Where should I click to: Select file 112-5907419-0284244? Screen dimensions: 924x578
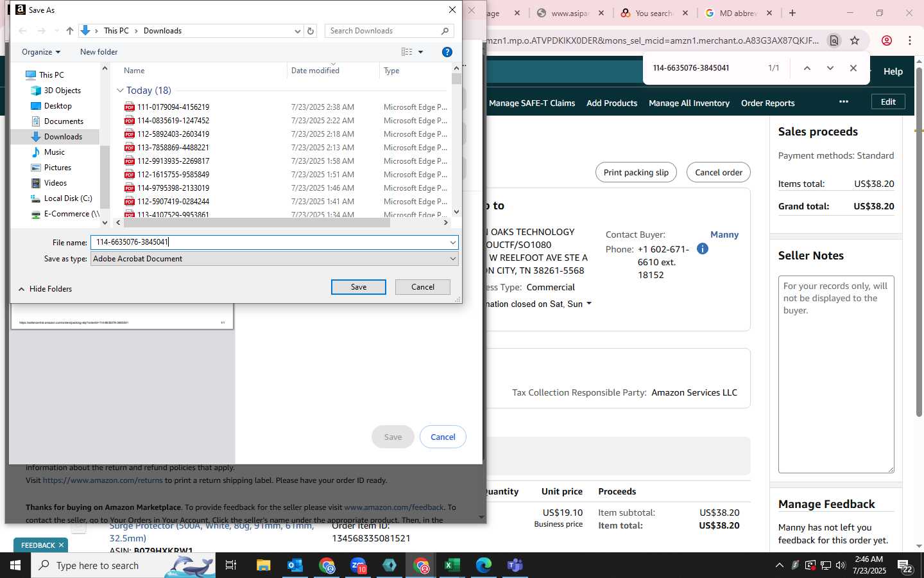(173, 202)
